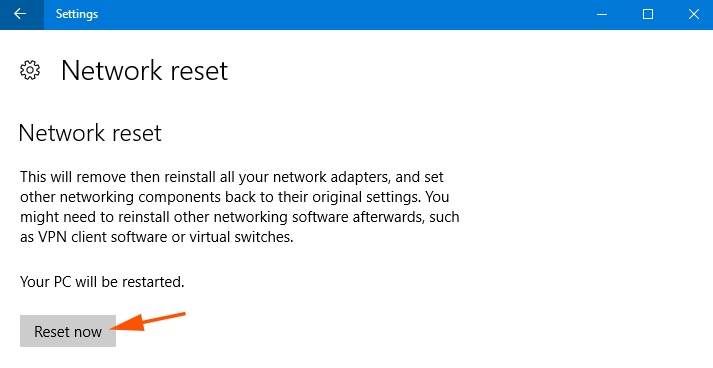Click the line starting 'as VPN client software'

pos(157,237)
